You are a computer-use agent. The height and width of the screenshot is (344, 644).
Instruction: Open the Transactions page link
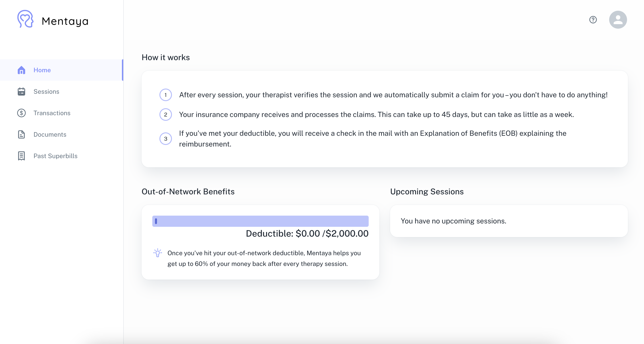[x=52, y=113]
